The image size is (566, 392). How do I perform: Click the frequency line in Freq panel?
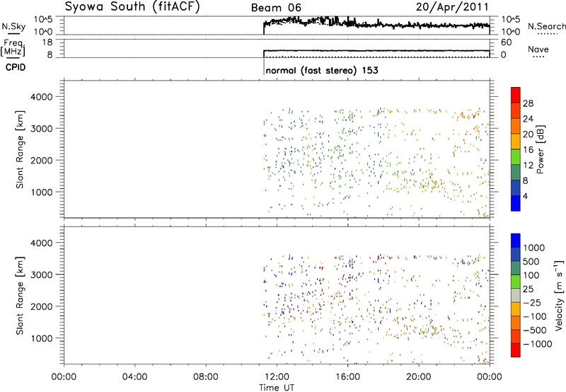pyautogui.click(x=376, y=51)
